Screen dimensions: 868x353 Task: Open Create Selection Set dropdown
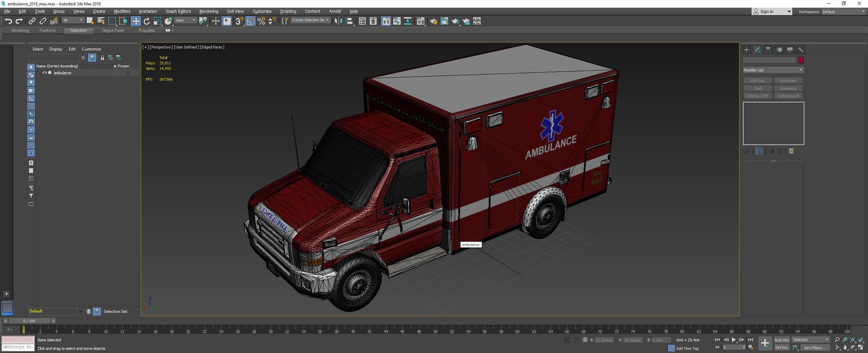pos(310,20)
